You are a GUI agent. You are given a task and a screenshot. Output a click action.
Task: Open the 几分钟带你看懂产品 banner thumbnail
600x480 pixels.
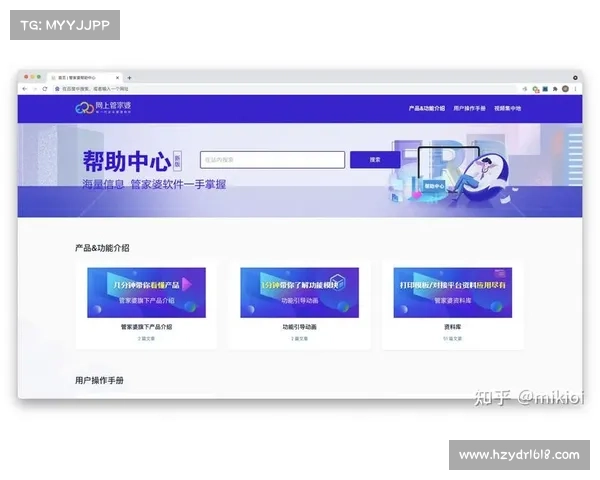pyautogui.click(x=147, y=292)
